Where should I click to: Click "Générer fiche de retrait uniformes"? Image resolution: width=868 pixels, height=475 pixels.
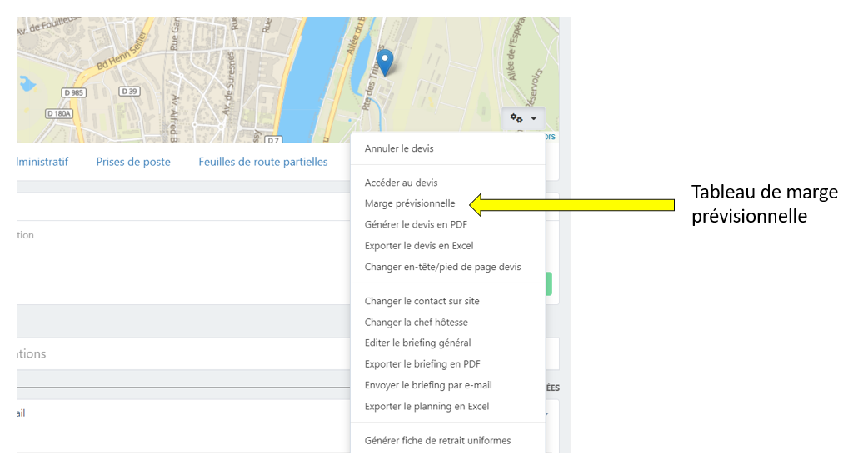tap(437, 440)
